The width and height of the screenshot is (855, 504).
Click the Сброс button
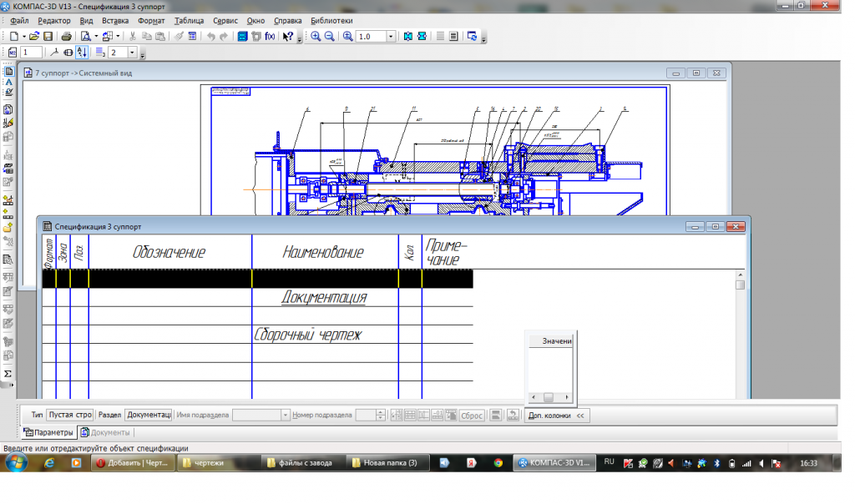472,416
